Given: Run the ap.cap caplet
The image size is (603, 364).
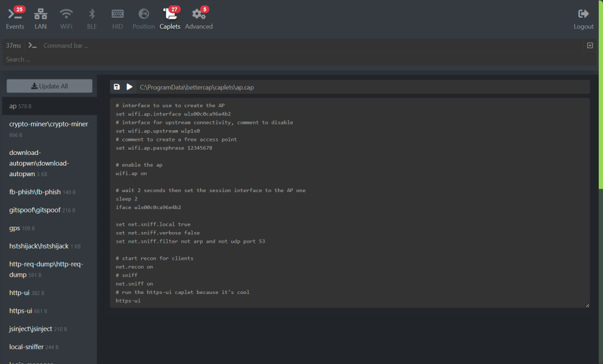Looking at the screenshot, I should click(x=130, y=87).
